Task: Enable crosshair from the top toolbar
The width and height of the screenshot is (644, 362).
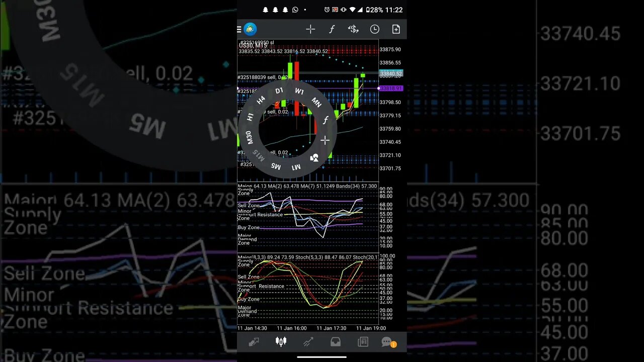Action: (310, 29)
